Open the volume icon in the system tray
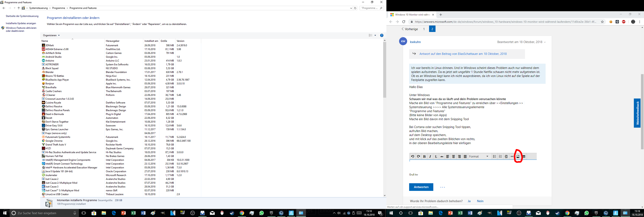644x217 pixels. point(339,213)
